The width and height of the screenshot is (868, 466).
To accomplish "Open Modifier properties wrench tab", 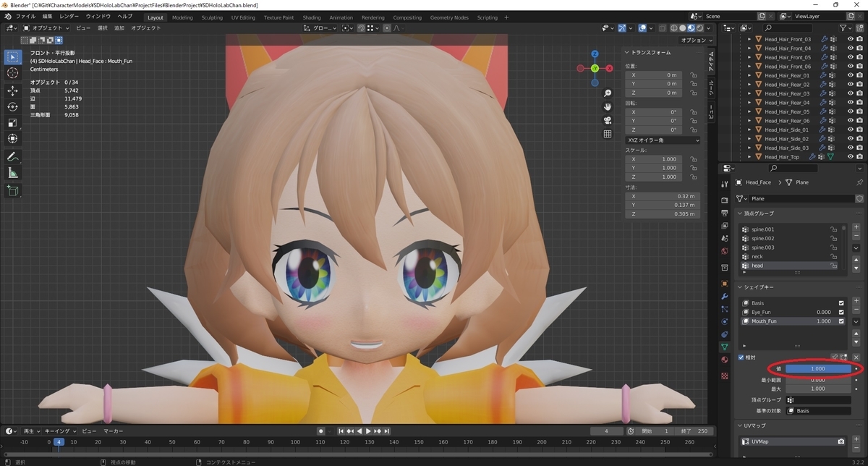I will [x=725, y=297].
